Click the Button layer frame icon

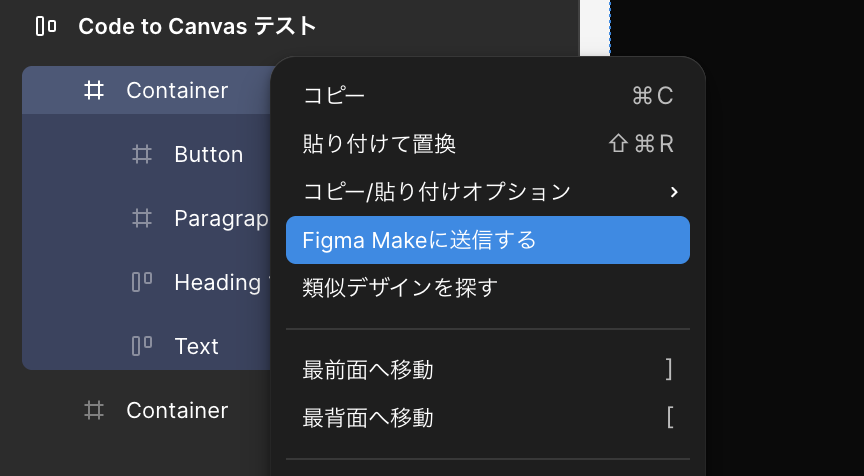142,155
